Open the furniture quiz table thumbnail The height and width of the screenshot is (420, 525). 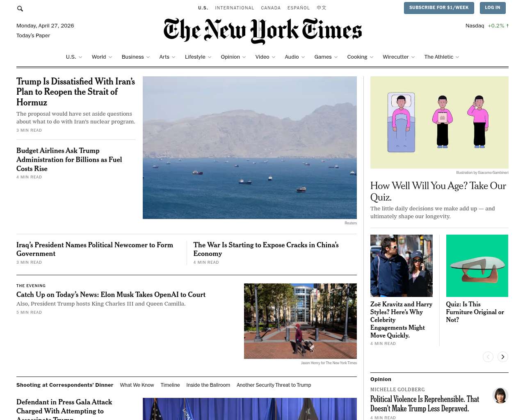(x=477, y=266)
